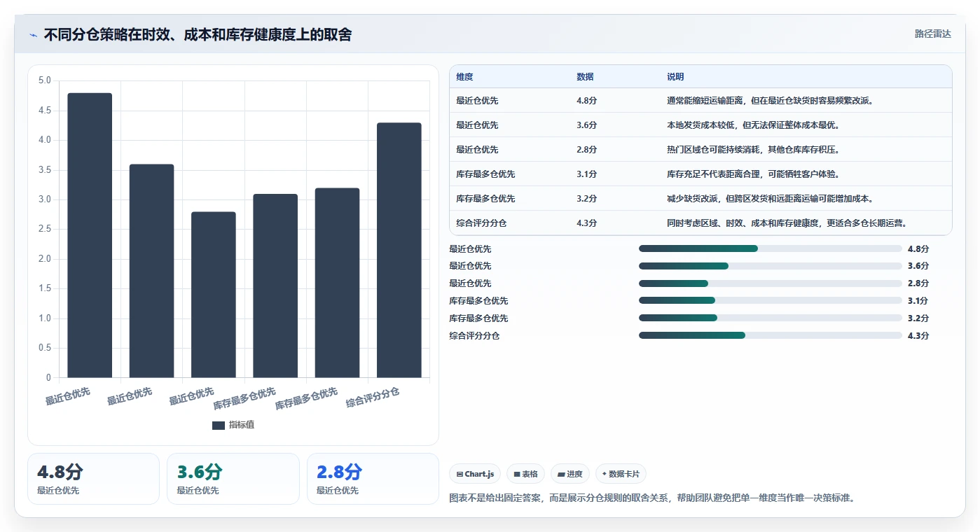Click the 进度 chip's icon
The height and width of the screenshot is (532, 980).
point(561,475)
